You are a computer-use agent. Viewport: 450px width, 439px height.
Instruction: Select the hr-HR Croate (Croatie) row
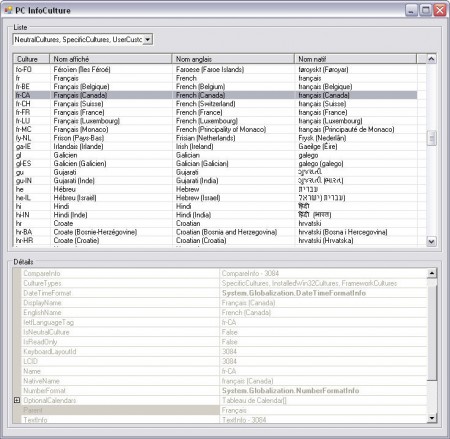tap(215, 240)
